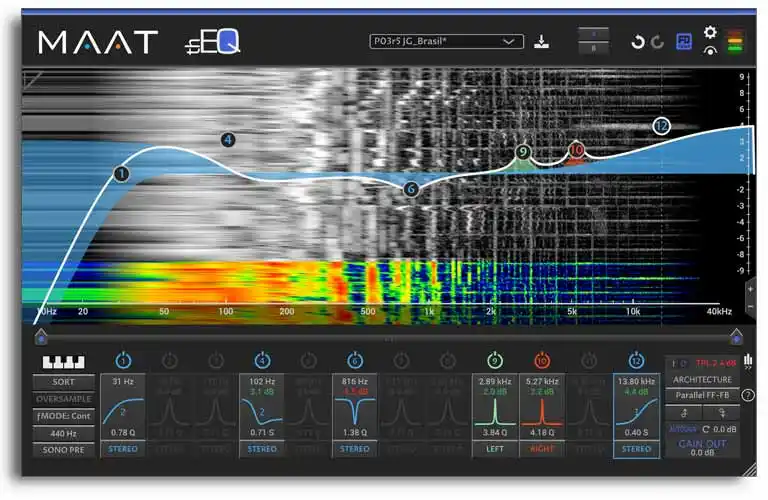The height and width of the screenshot is (500, 768).
Task: Select node 6 on the EQ curve
Action: pos(411,189)
